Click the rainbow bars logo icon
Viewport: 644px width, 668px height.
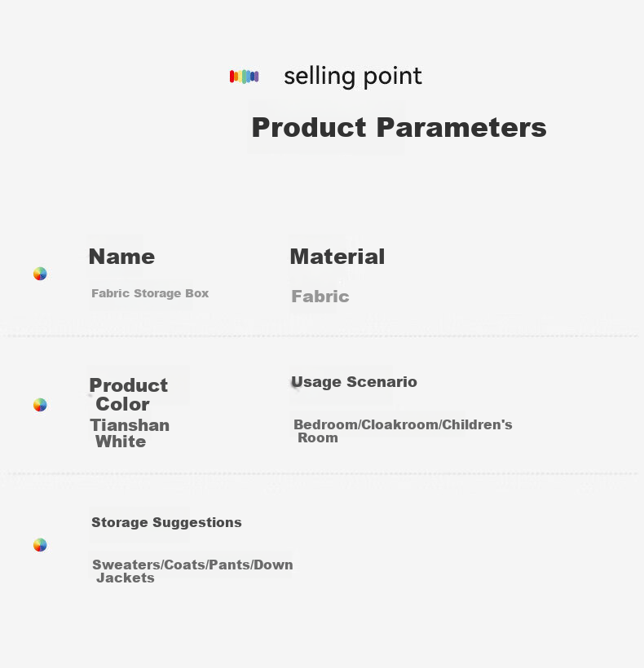[x=245, y=77]
